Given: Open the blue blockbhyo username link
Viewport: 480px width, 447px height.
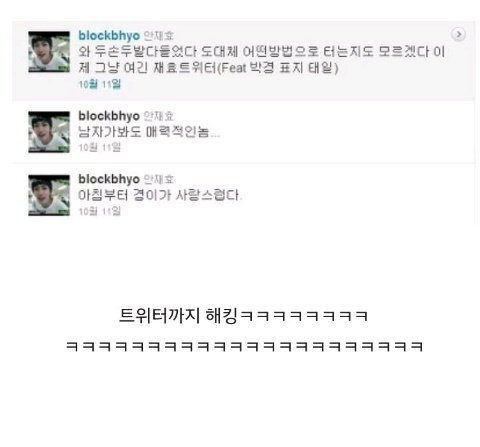Looking at the screenshot, I should 109,36.
